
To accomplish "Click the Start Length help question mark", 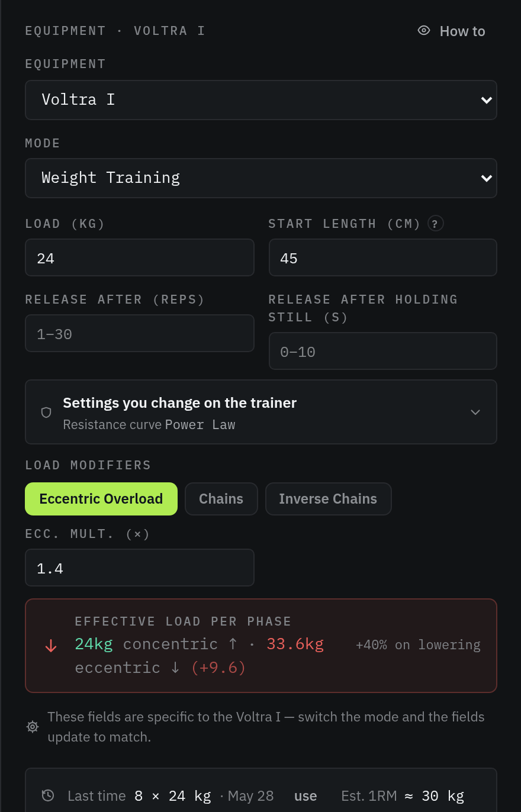I will (x=436, y=224).
